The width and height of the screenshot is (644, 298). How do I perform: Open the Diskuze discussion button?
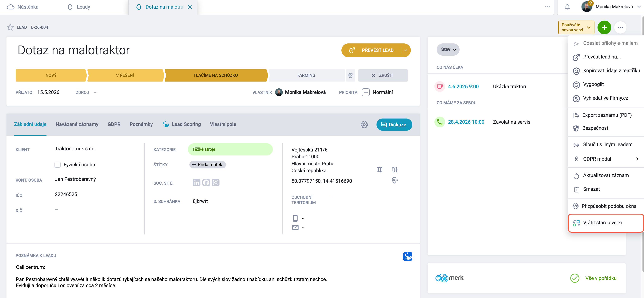[394, 124]
